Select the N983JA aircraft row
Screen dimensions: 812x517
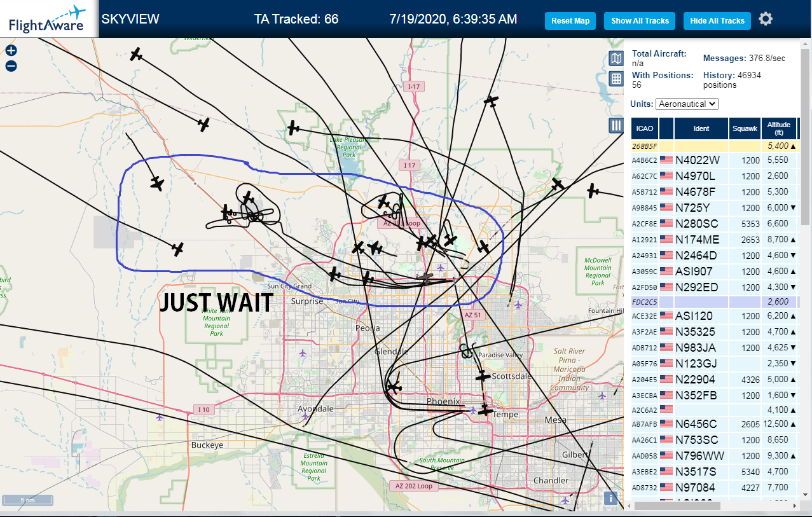(714, 348)
